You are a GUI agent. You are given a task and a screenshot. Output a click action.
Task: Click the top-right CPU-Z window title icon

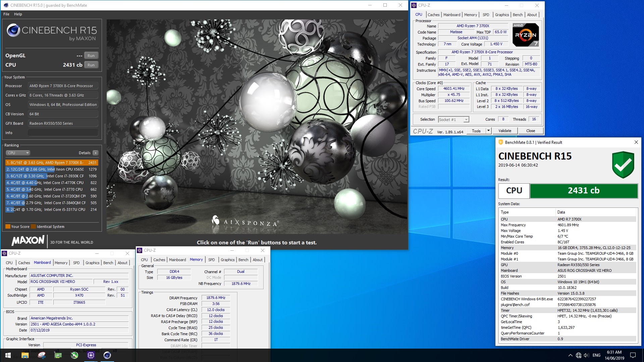[414, 5]
